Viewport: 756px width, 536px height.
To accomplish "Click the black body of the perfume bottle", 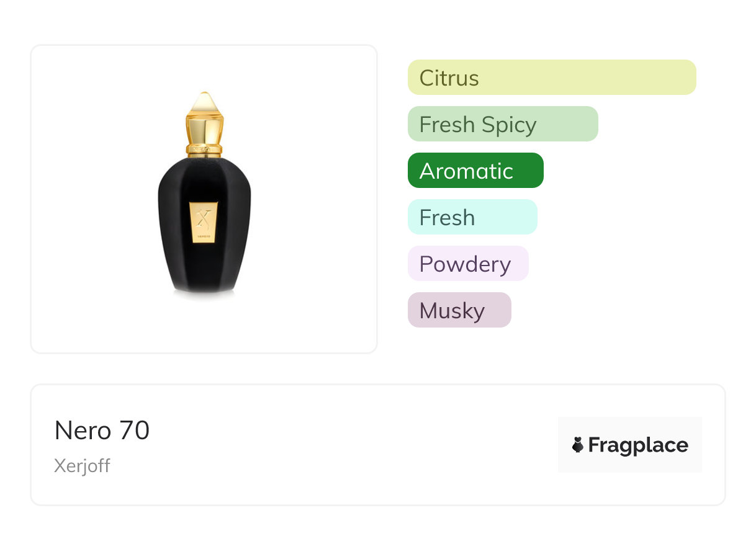I will [x=180, y=248].
